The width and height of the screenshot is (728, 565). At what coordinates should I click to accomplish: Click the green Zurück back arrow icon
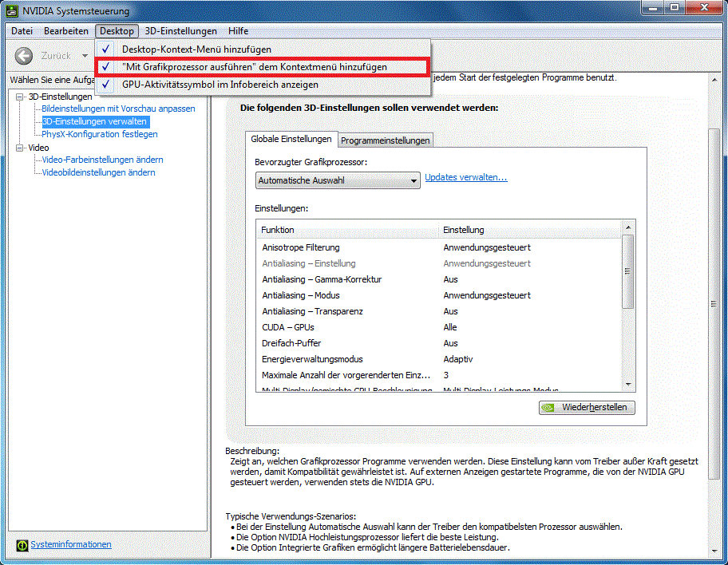pos(24,56)
